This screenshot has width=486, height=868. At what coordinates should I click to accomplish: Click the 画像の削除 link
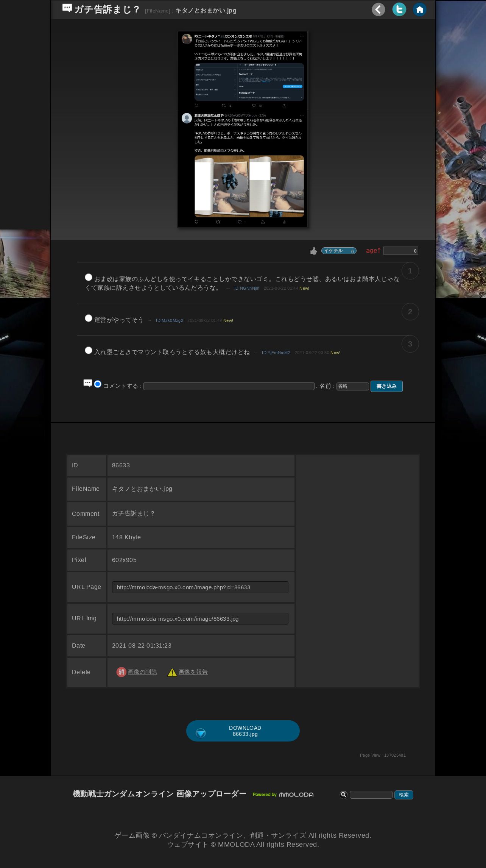pos(142,672)
